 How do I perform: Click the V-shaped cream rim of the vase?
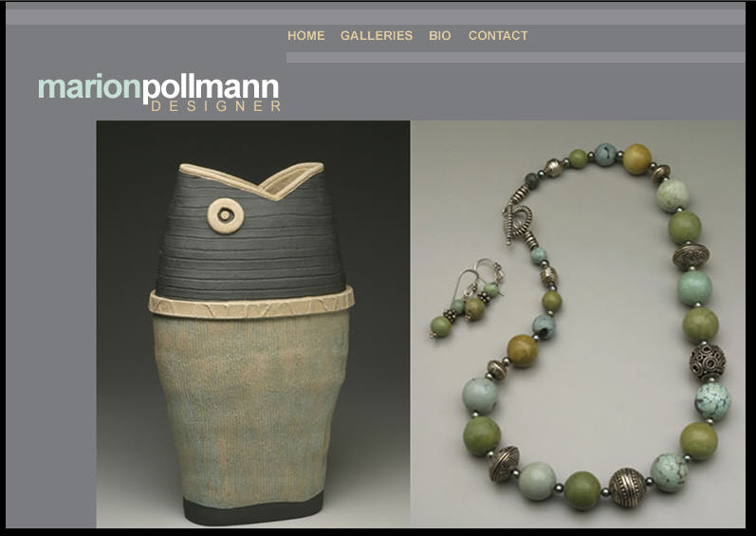coord(251,181)
